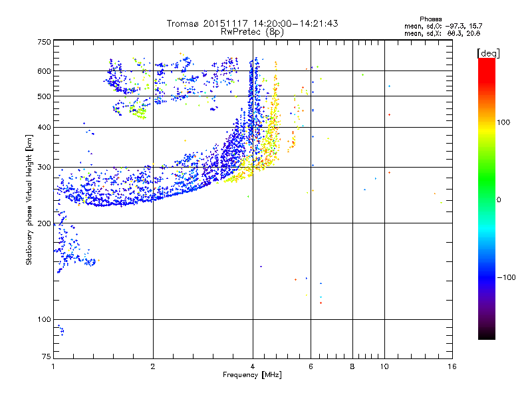Click the height axis tick label "200"

(45, 223)
